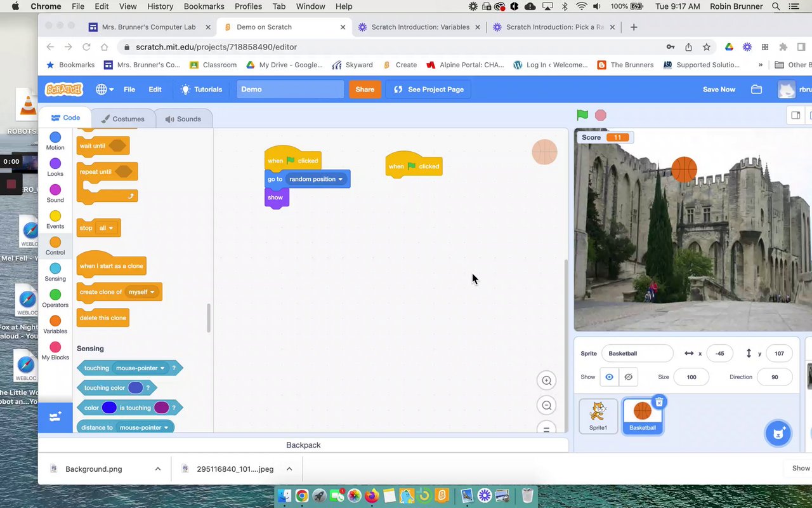Delete the Basketball sprite with trash icon
Screen dimensions: 812x508
click(659, 402)
